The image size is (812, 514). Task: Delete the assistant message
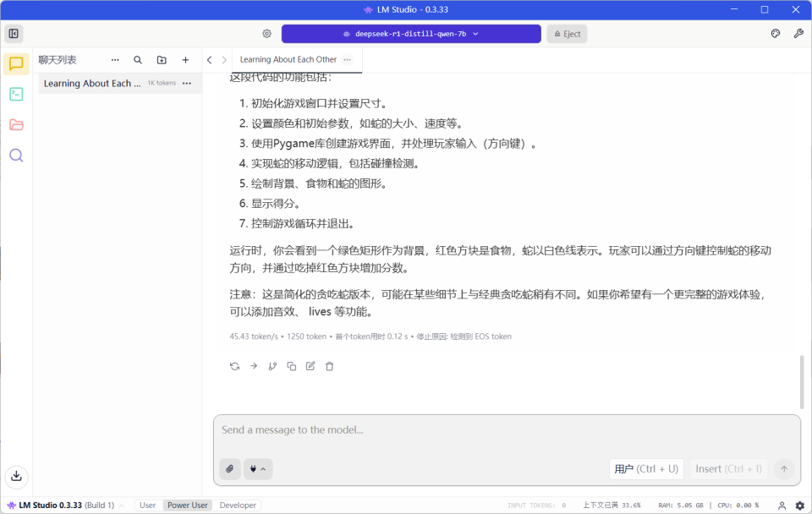[x=329, y=366]
